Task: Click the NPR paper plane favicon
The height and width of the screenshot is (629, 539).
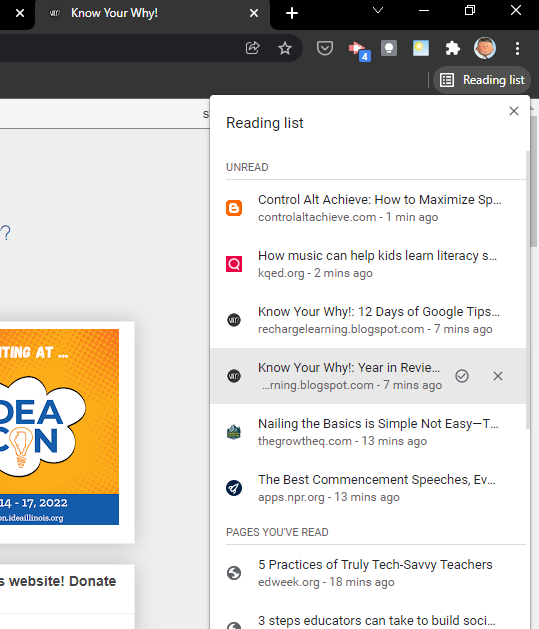Action: 234,488
